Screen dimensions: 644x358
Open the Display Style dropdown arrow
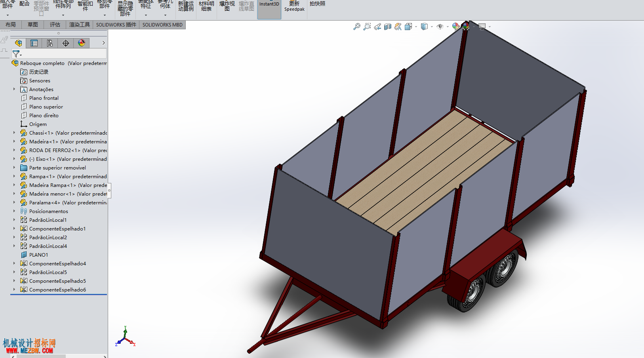432,27
